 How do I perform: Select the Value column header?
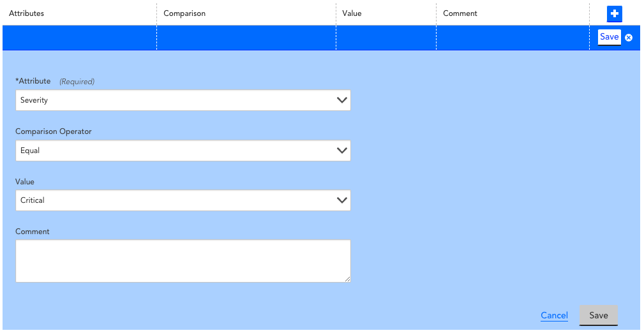352,13
